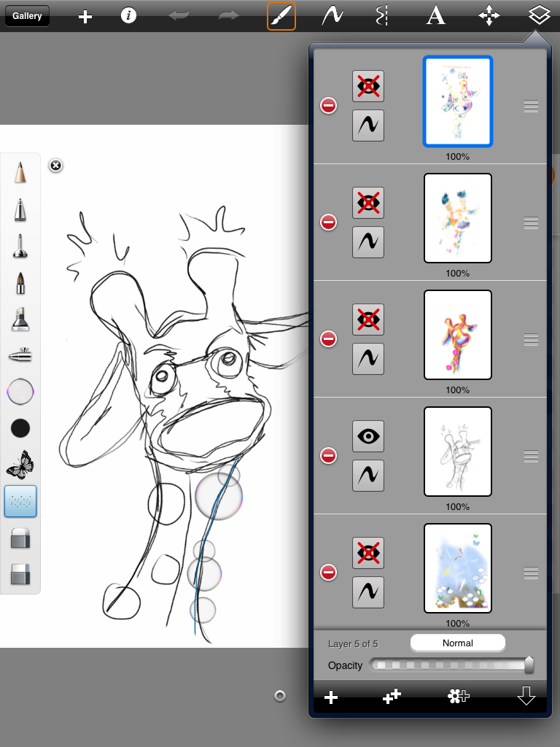Select the second layer thumbnail
560x747 pixels.
pyautogui.click(x=458, y=218)
